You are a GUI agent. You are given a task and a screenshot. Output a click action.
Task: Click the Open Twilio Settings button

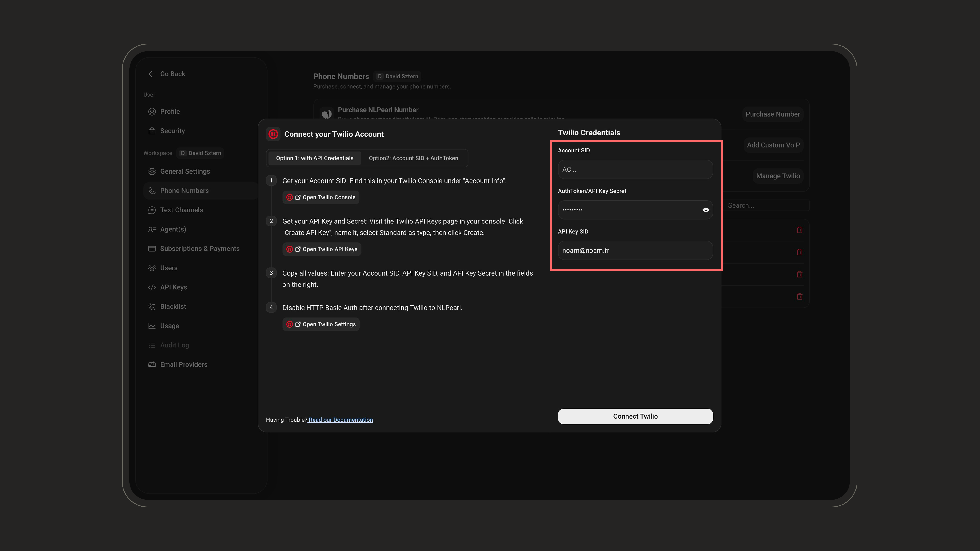click(321, 324)
